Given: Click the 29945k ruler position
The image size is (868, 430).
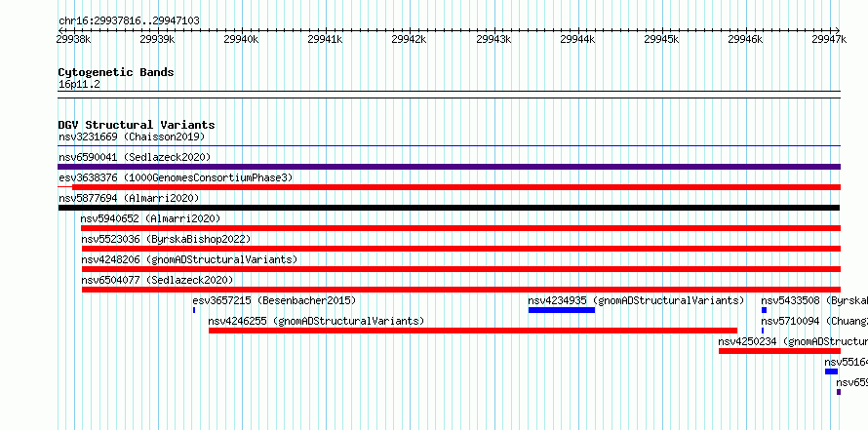Looking at the screenshot, I should (x=661, y=39).
